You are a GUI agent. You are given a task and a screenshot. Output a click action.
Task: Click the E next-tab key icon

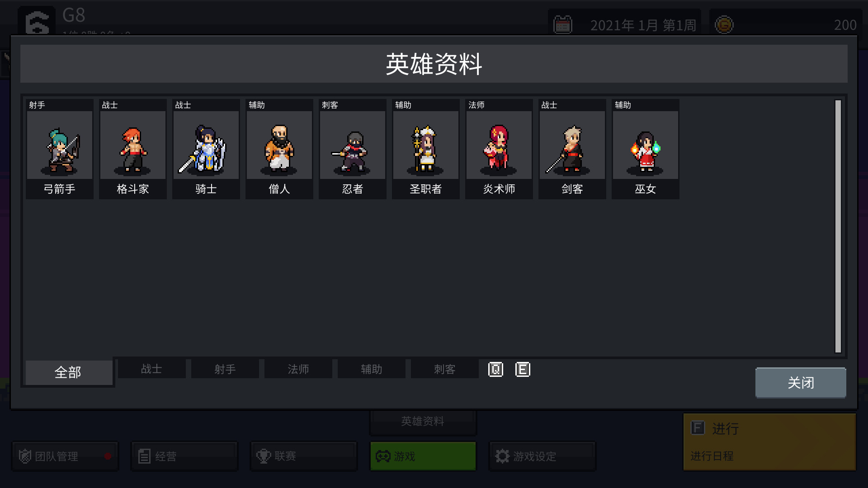click(x=523, y=370)
